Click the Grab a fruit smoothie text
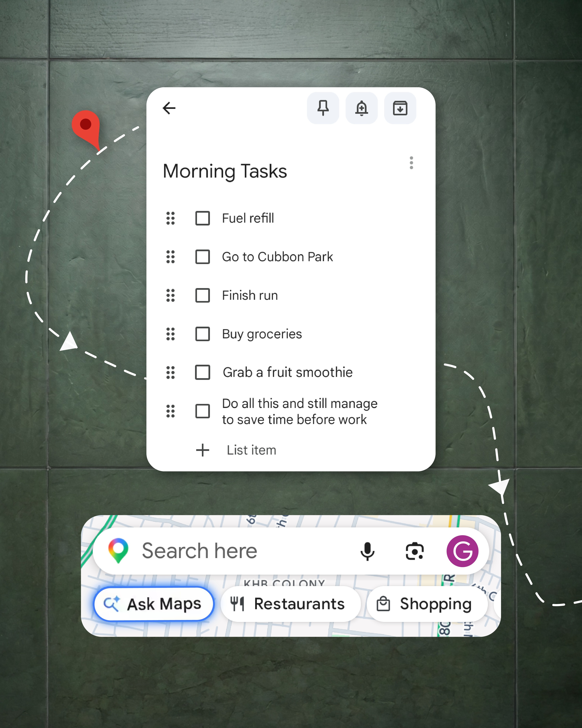582x728 pixels. click(288, 372)
